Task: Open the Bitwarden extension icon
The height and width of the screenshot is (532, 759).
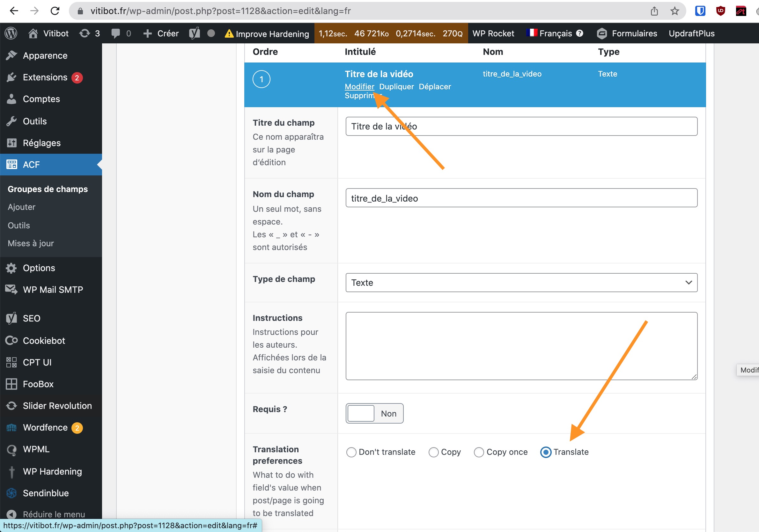Action: pos(700,11)
